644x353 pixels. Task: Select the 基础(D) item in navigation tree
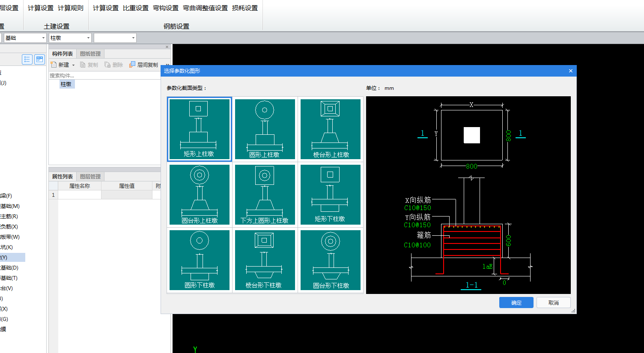coord(9,268)
